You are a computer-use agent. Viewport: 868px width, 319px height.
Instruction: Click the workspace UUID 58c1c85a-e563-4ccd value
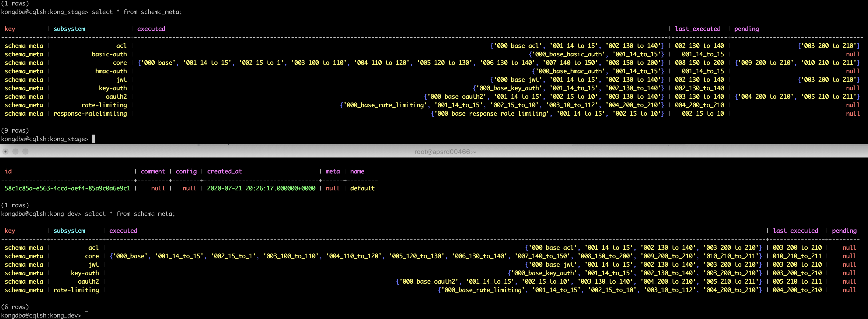(x=67, y=188)
